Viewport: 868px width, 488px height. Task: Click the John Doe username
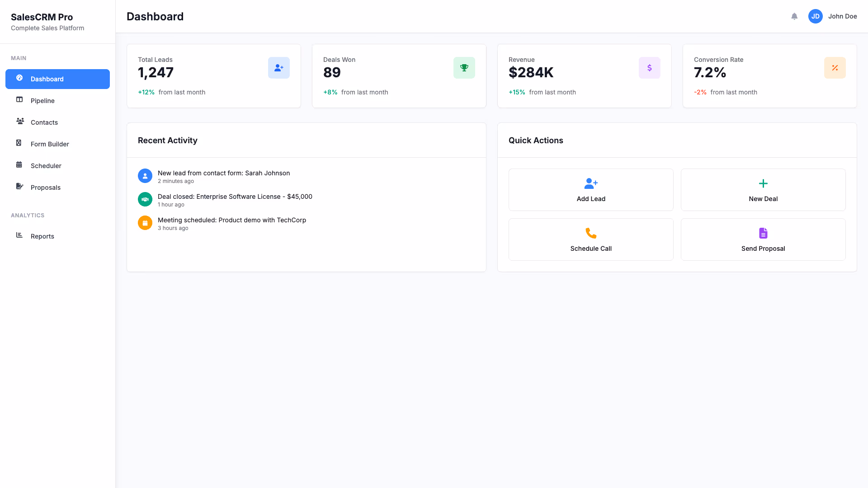pos(842,16)
